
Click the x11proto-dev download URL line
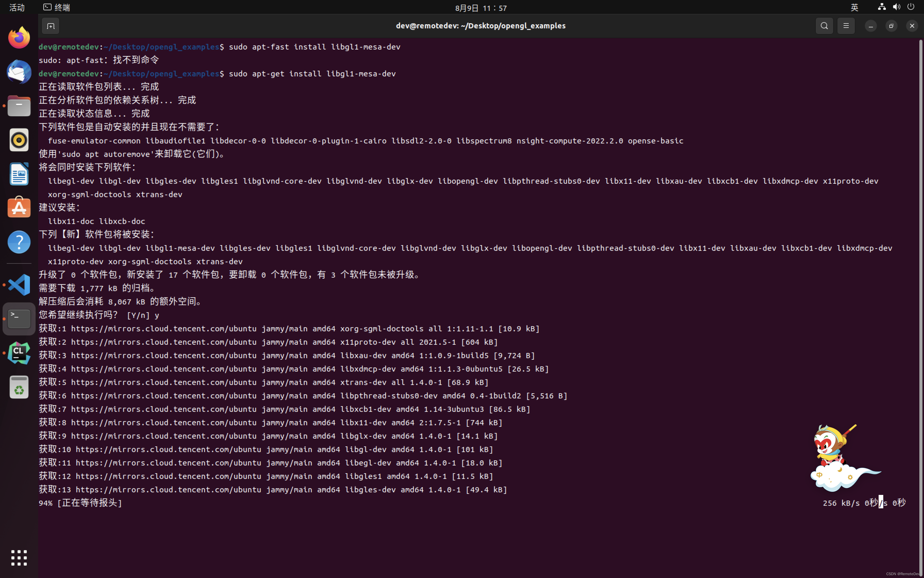pos(268,342)
